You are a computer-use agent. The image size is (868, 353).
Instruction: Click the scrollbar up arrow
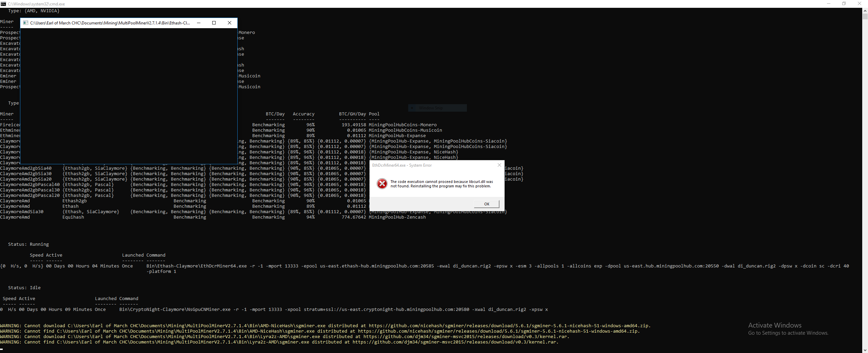click(865, 11)
